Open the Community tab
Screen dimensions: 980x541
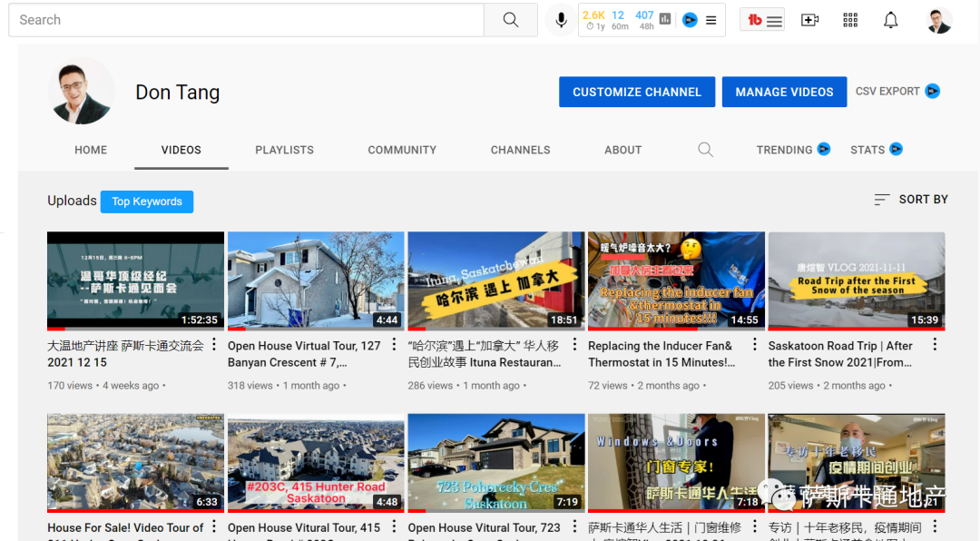pos(402,150)
